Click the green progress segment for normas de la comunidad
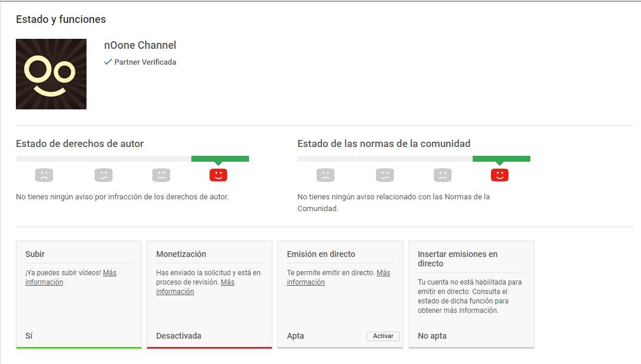The height and width of the screenshot is (364, 641). click(x=501, y=159)
